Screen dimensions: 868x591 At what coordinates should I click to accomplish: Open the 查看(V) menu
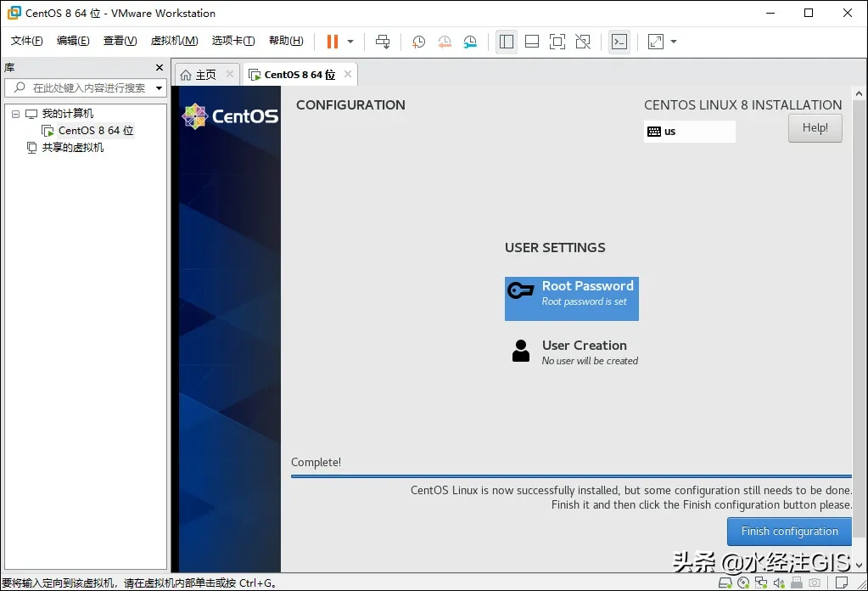[120, 41]
